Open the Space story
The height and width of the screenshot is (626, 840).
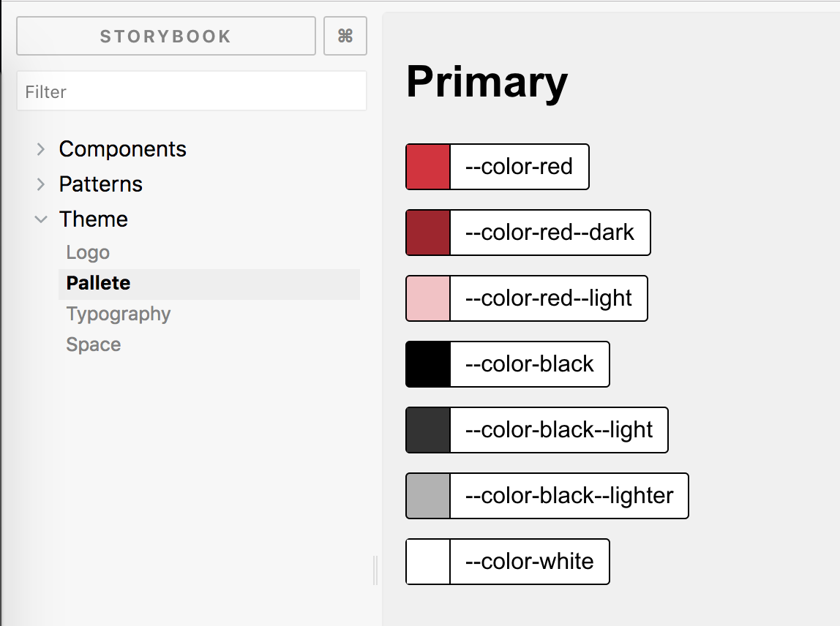click(93, 344)
